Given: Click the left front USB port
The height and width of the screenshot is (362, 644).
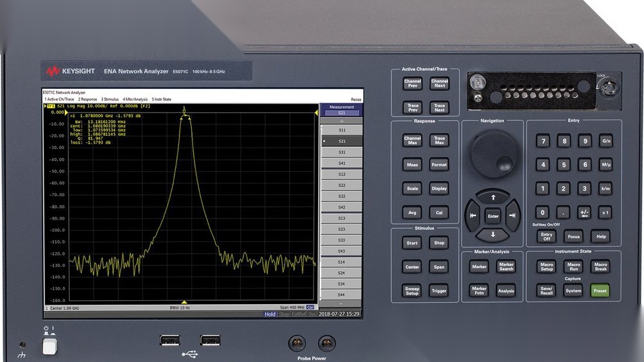Looking at the screenshot, I should 169,340.
